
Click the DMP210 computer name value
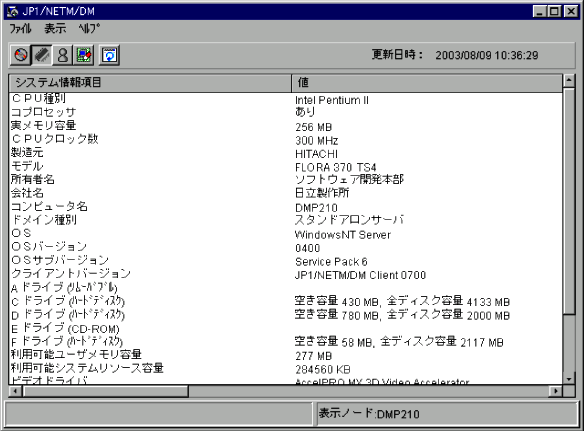click(316, 207)
